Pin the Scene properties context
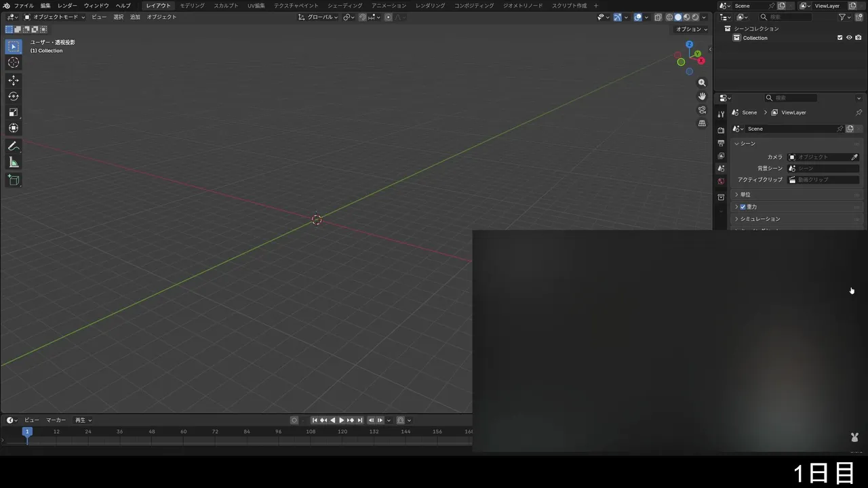 tap(859, 113)
